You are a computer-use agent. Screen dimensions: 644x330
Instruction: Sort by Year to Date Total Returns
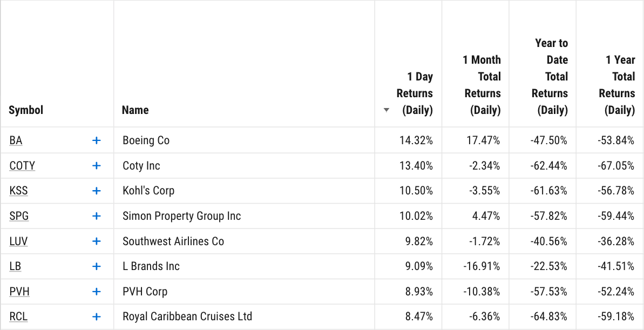coord(550,77)
